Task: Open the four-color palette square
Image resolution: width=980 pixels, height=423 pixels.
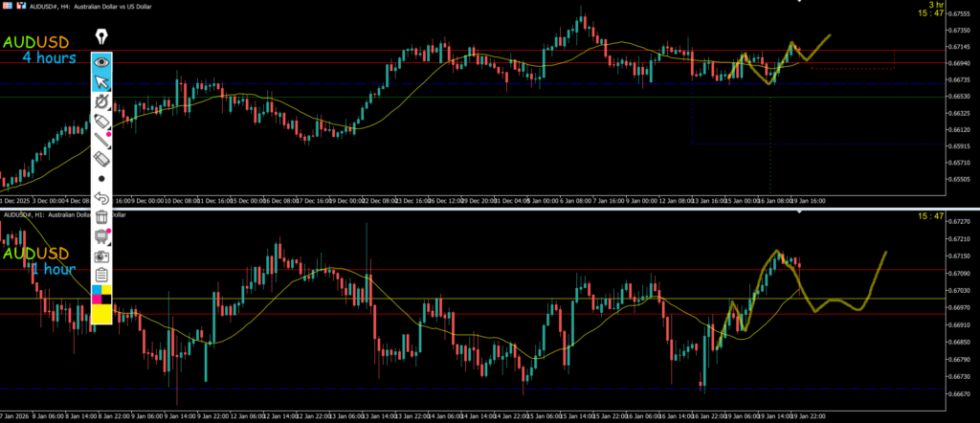Action: [x=101, y=295]
